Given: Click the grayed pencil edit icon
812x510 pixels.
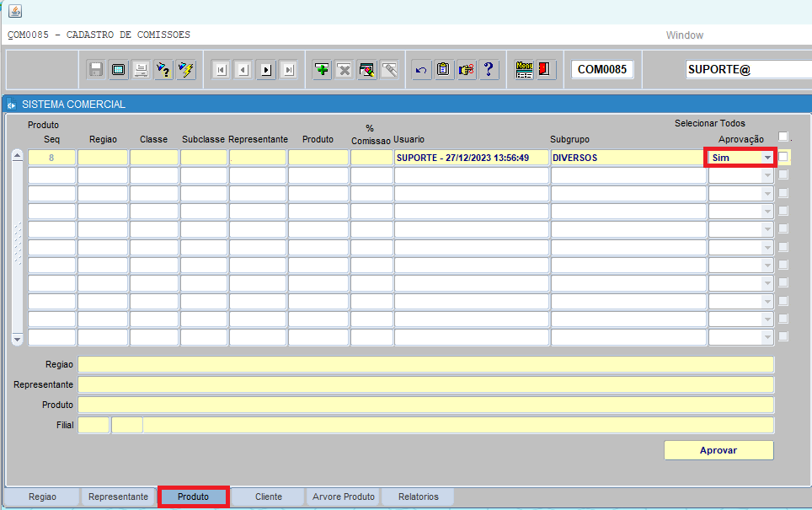Looking at the screenshot, I should (x=389, y=69).
